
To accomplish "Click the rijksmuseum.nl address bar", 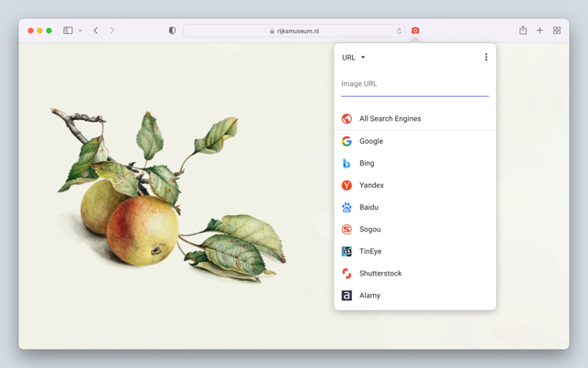I will (x=293, y=31).
